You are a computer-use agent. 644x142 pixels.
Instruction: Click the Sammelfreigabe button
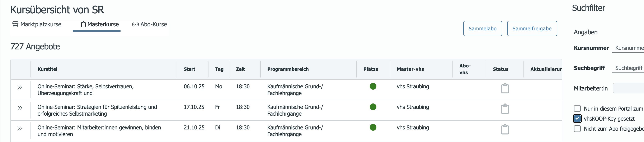tap(532, 28)
